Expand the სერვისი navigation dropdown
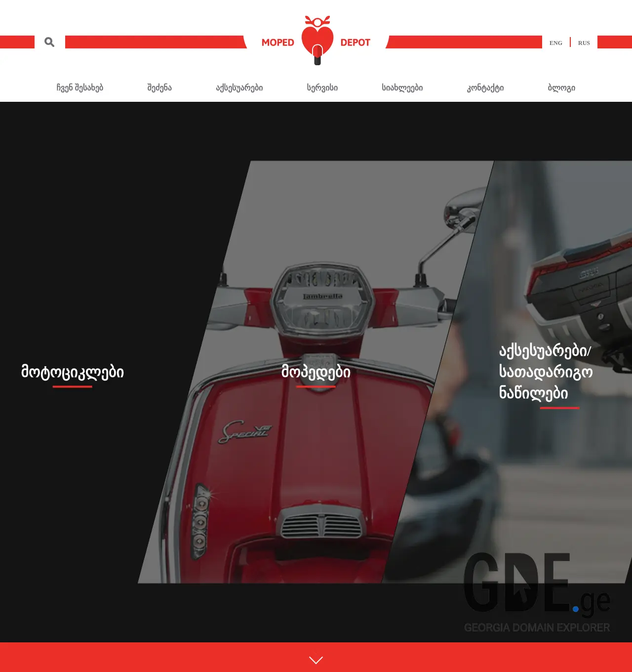 pyautogui.click(x=321, y=87)
